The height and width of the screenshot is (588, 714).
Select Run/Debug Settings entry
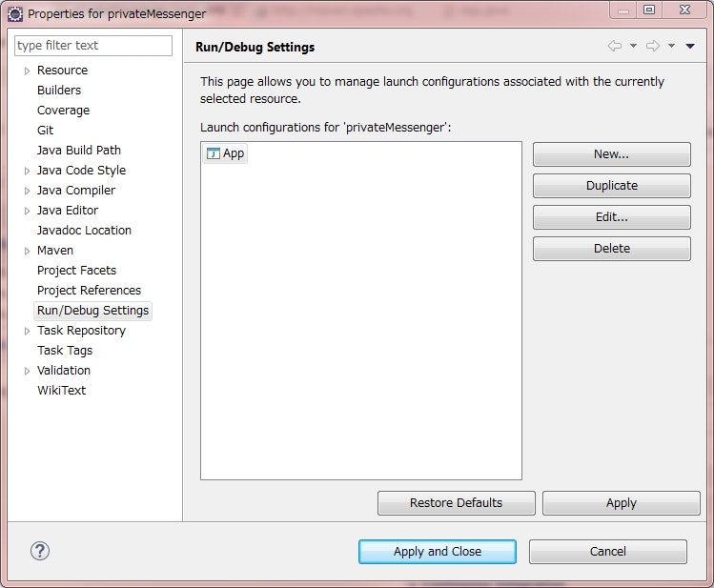[x=92, y=311]
